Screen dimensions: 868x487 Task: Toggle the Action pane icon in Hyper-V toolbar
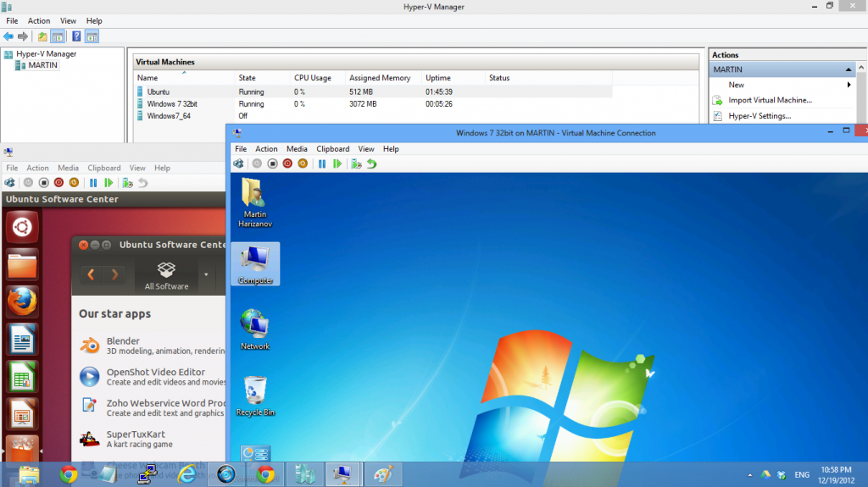(92, 36)
